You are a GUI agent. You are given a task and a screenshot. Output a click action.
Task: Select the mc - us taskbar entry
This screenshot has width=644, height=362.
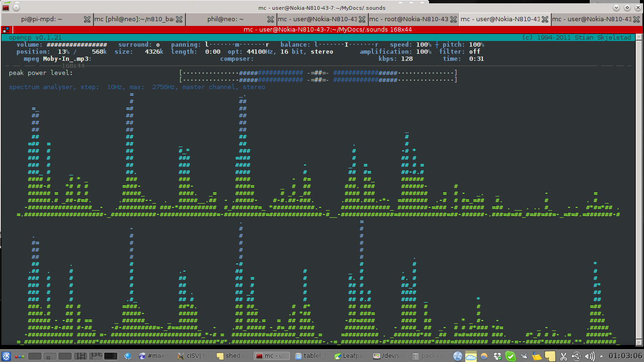pyautogui.click(x=272, y=356)
